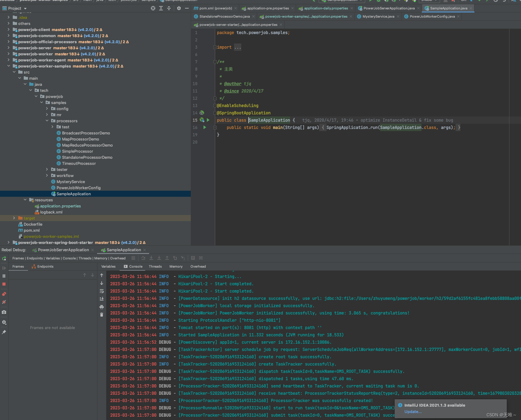
Task: Open View Breakpoints dialog
Action: pyautogui.click(x=4, y=294)
